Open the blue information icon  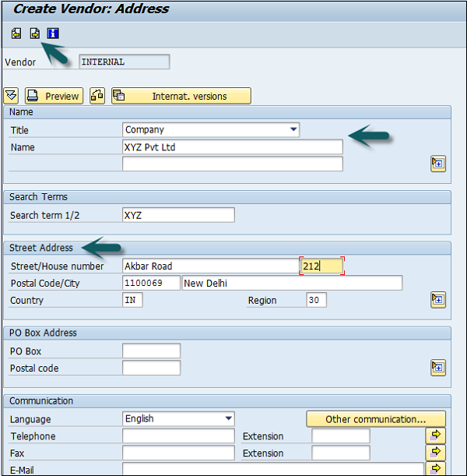[53, 33]
